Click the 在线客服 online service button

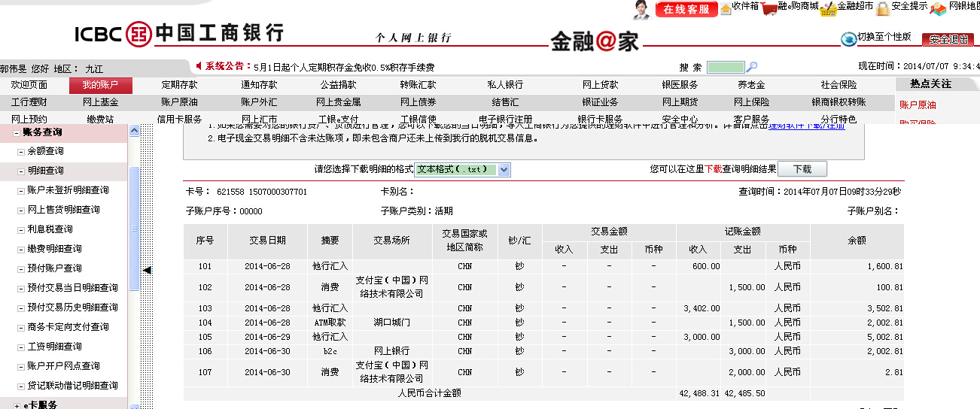[686, 10]
